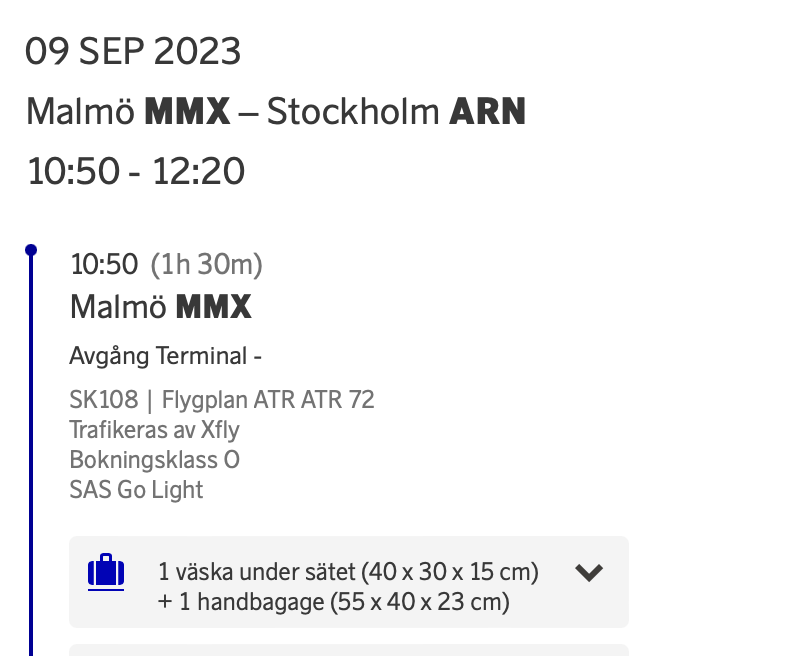Click the time range 10:50 - 12:20

(x=136, y=172)
